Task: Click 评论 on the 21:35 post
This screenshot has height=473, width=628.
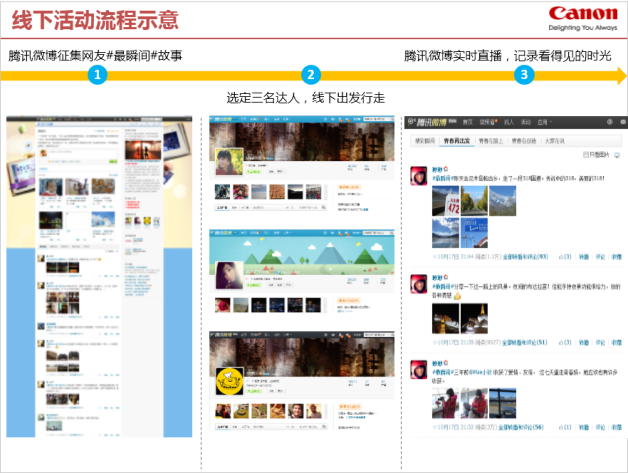Action: click(x=600, y=342)
